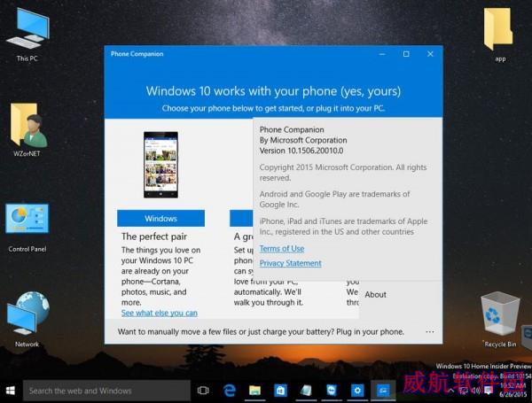The width and height of the screenshot is (532, 403).
Task: Click the Copyright 2015 Microsoft Corporation text
Action: 342,172
